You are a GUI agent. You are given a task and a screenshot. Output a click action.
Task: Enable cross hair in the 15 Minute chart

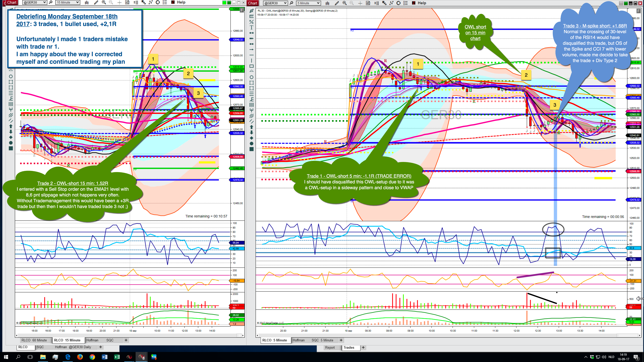[119, 3]
